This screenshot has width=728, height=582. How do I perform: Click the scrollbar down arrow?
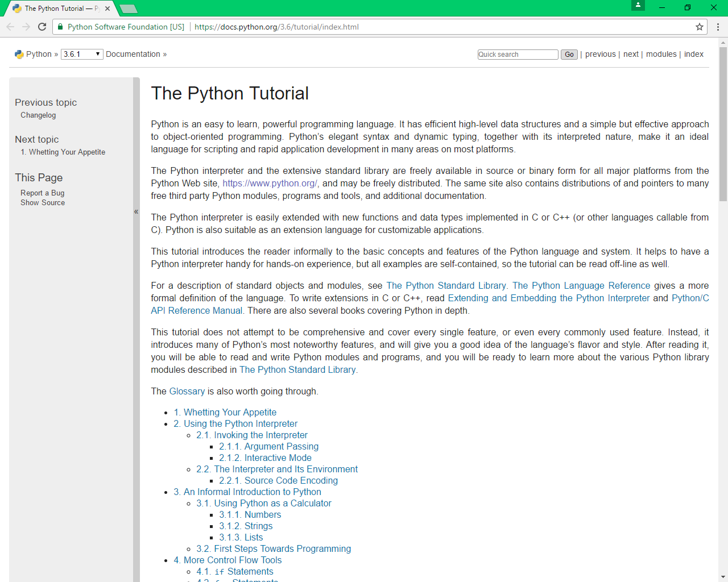click(723, 577)
